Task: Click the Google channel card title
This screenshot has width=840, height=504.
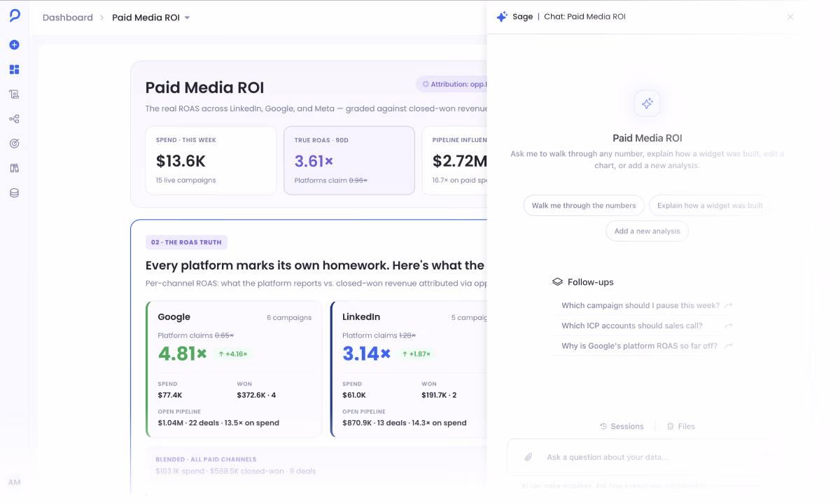Action: click(174, 317)
